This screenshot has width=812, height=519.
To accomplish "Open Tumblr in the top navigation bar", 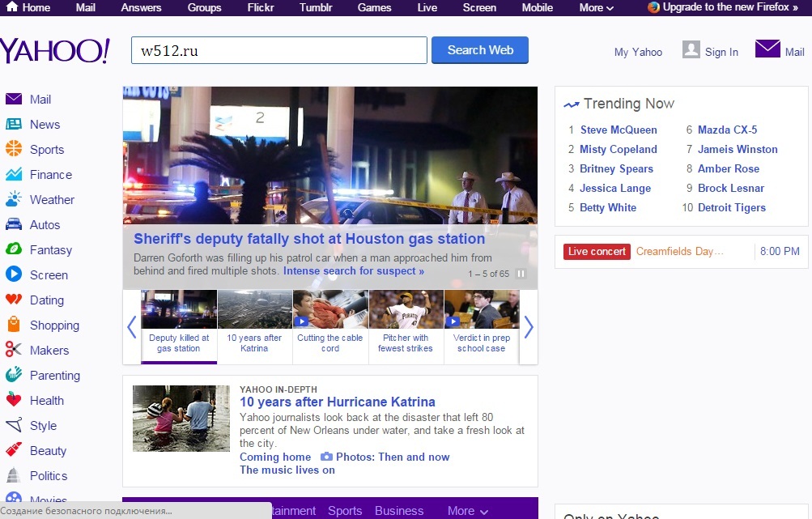I will click(316, 8).
